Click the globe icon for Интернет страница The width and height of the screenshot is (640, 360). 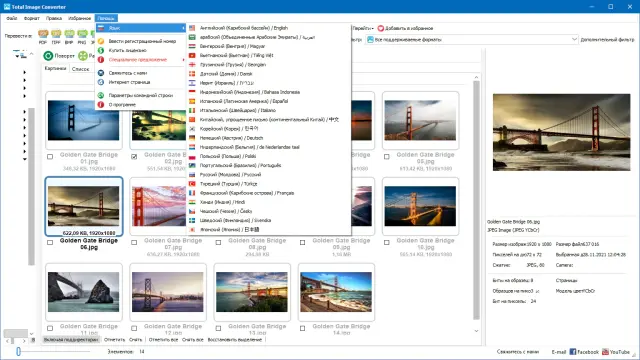[101, 82]
